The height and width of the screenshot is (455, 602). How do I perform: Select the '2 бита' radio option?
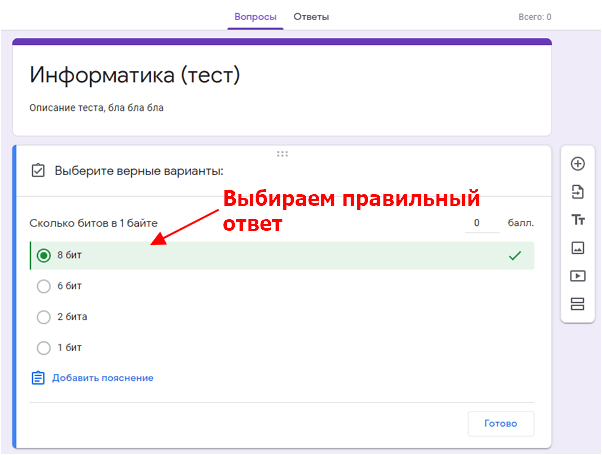(44, 317)
